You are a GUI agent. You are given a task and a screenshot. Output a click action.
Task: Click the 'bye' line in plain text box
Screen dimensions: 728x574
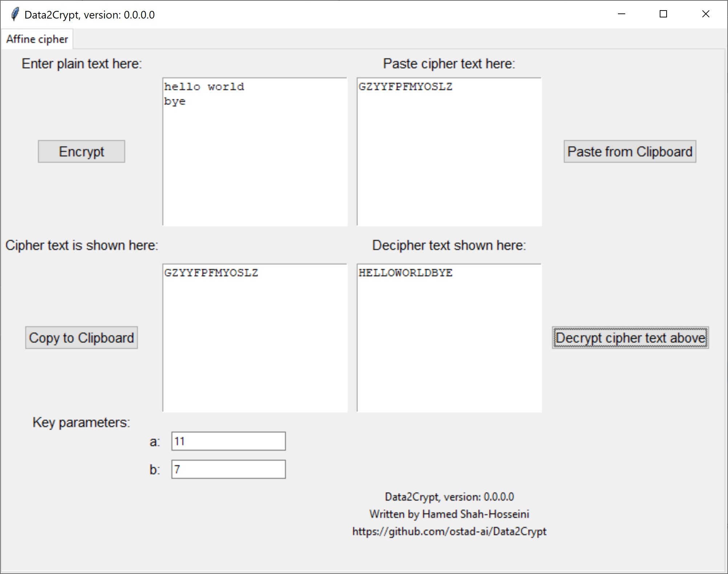[175, 101]
